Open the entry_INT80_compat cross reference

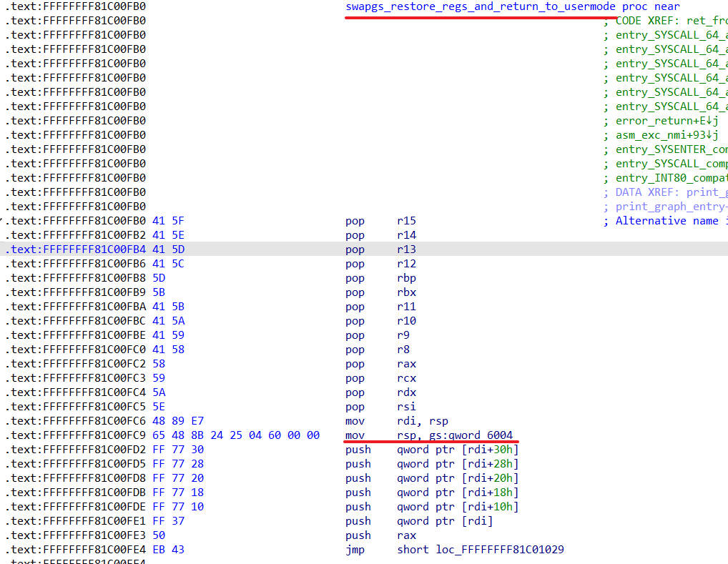pyautogui.click(x=671, y=178)
